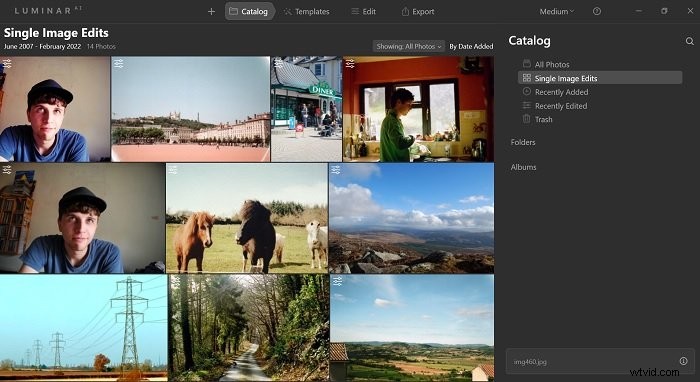This screenshot has height=382, width=700.
Task: Select the forest road thumbnail
Action: click(x=249, y=328)
